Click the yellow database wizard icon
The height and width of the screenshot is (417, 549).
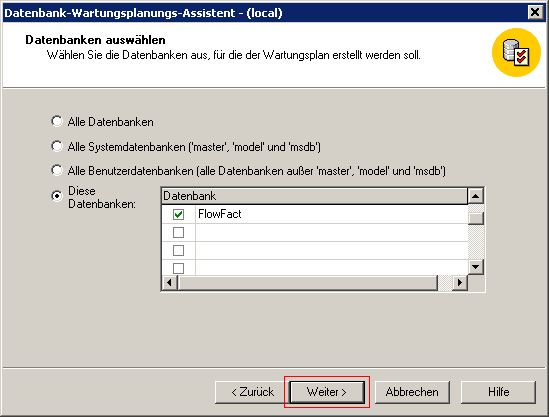pos(516,53)
